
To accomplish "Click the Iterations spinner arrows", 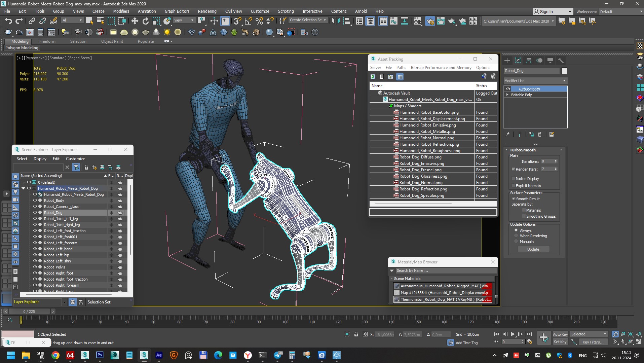I will click(x=556, y=161).
